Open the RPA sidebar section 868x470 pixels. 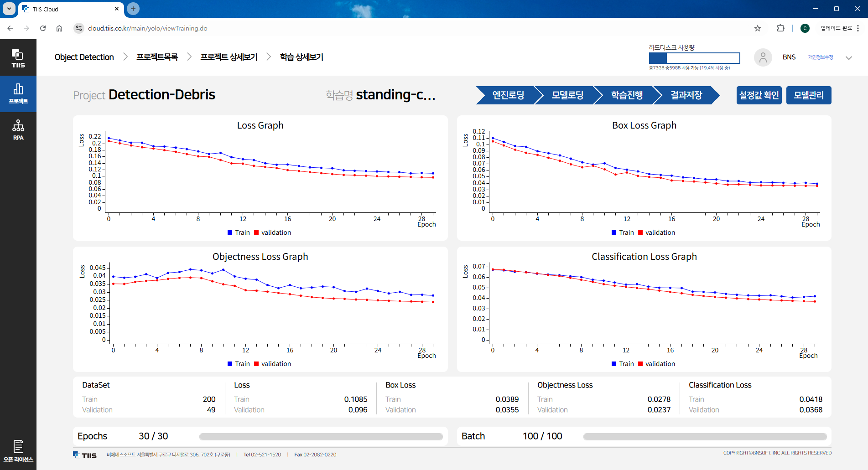click(x=18, y=130)
